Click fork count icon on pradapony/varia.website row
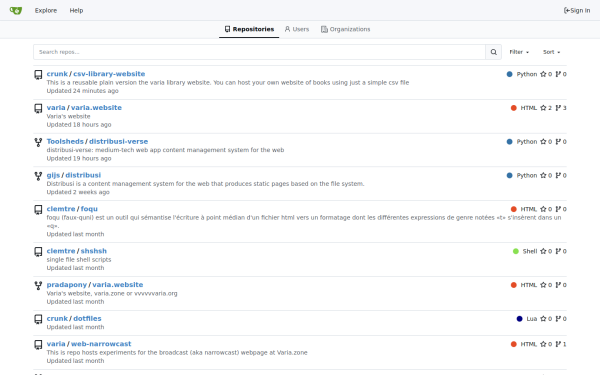Viewport: 600px width, 375px height. [558, 285]
